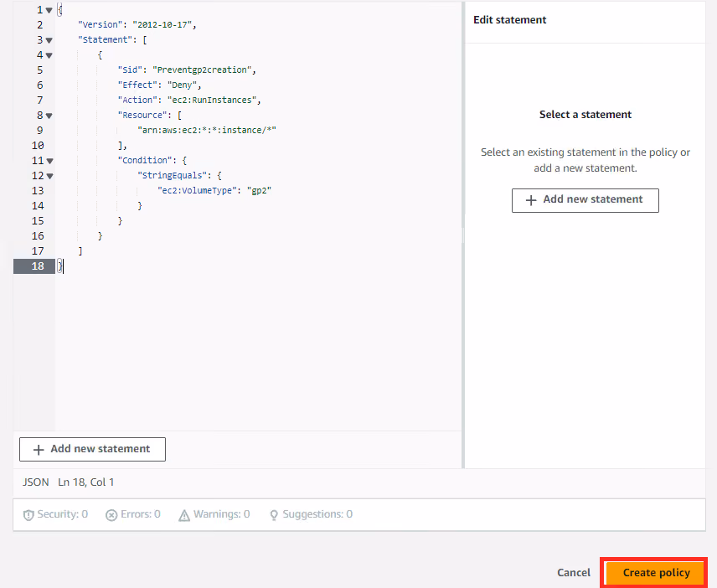This screenshot has height=588, width=717.
Task: Collapse the StringEquals fold on line 12
Action: (50, 176)
